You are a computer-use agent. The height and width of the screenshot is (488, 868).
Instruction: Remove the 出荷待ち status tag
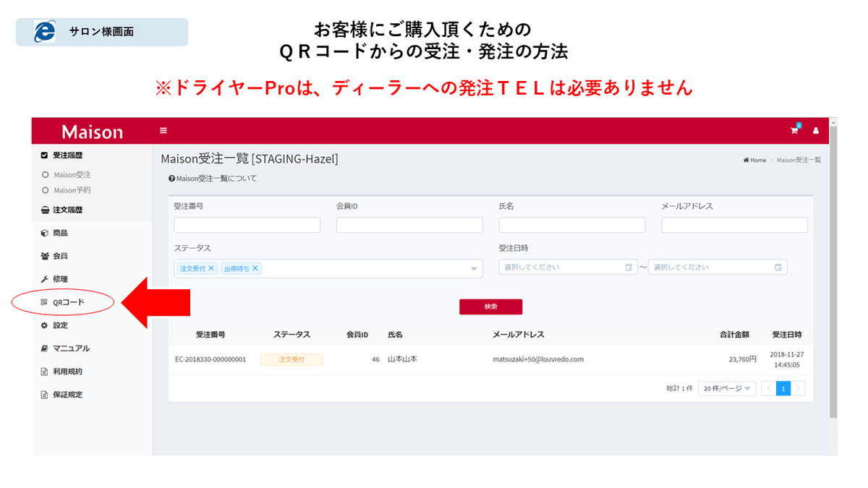pyautogui.click(x=255, y=268)
